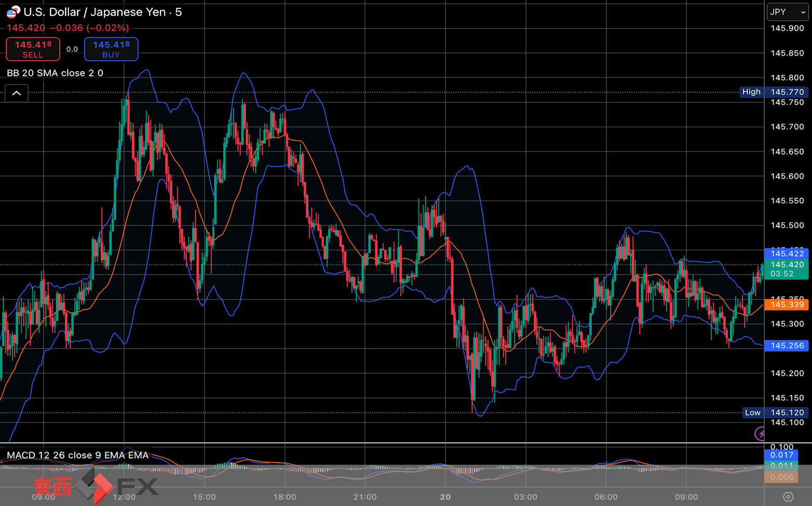Image resolution: width=812 pixels, height=506 pixels.
Task: Click the purple lightning bolt icon
Action: click(x=760, y=433)
